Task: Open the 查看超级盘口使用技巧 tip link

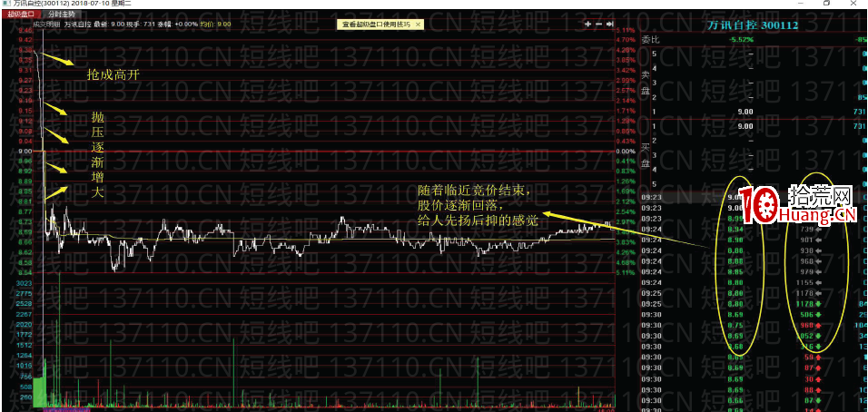Action: point(377,25)
